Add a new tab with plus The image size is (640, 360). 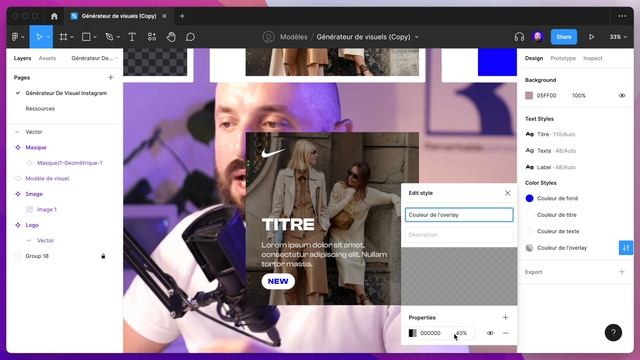(x=182, y=16)
